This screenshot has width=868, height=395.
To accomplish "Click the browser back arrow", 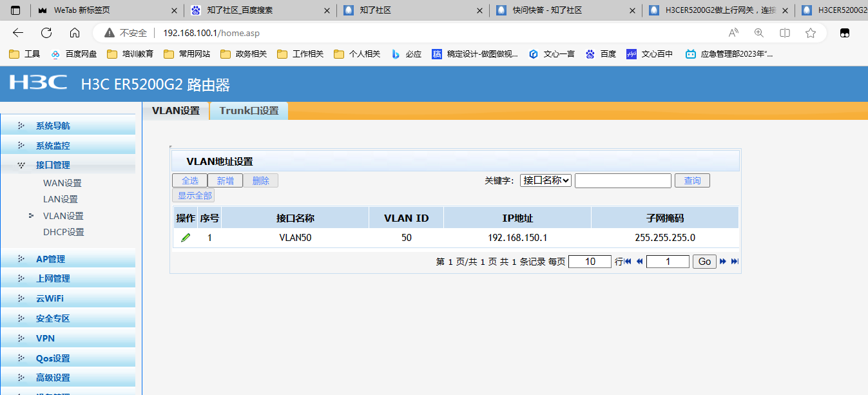I will (x=18, y=33).
